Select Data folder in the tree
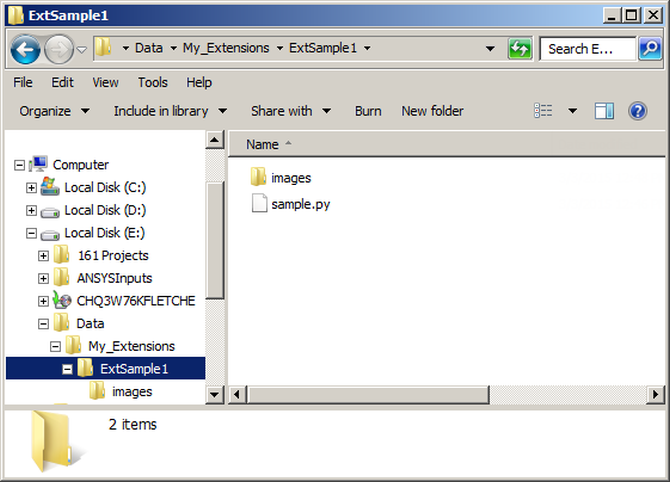 (90, 323)
